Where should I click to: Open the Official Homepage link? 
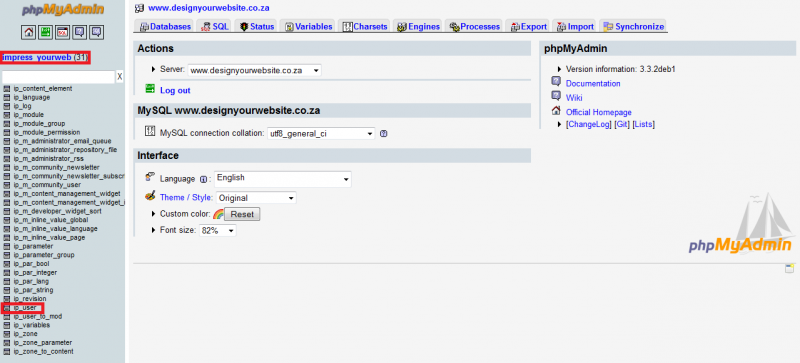tap(598, 112)
